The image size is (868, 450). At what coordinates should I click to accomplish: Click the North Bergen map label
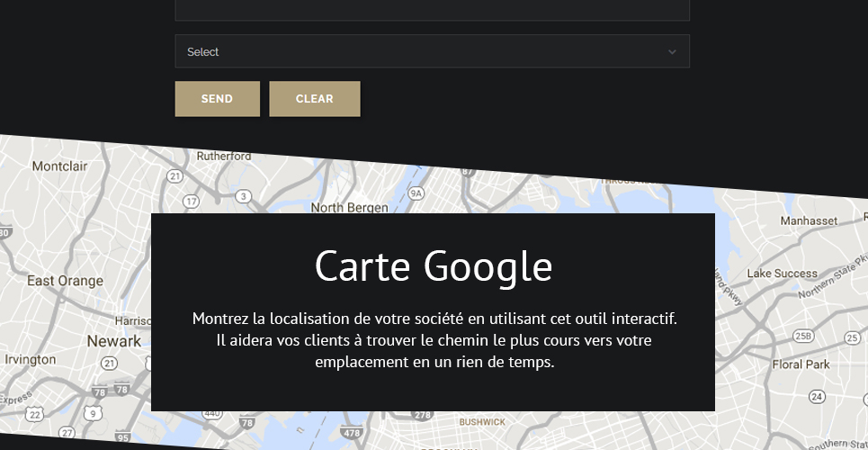click(349, 208)
